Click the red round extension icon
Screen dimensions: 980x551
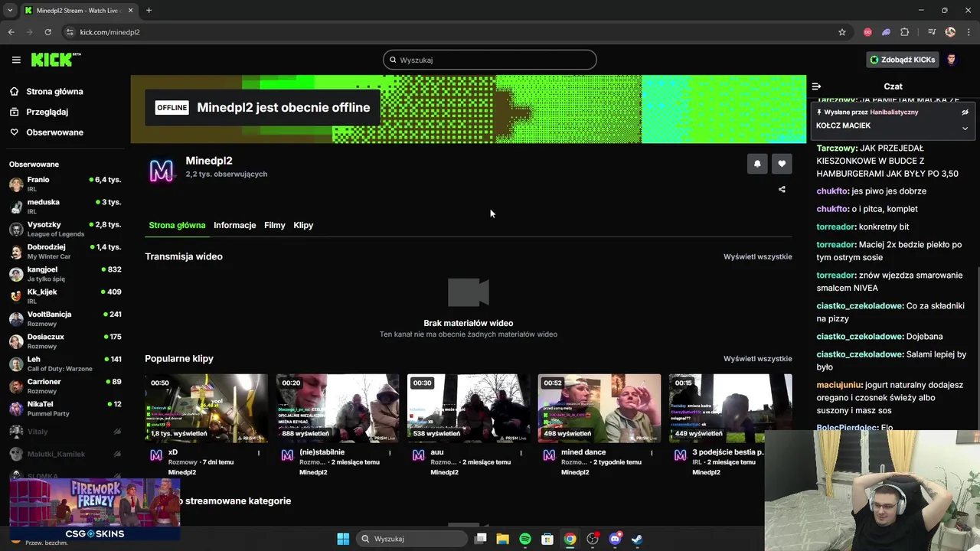[867, 32]
